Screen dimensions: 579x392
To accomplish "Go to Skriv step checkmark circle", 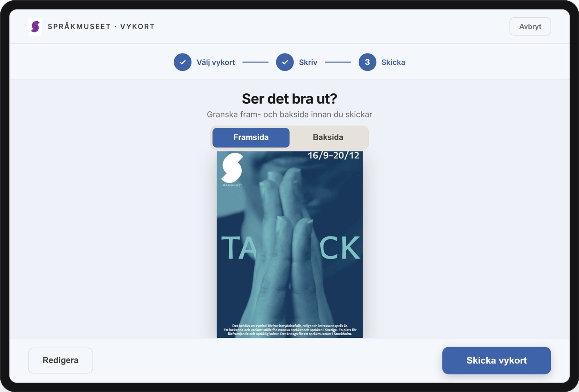I will [285, 62].
